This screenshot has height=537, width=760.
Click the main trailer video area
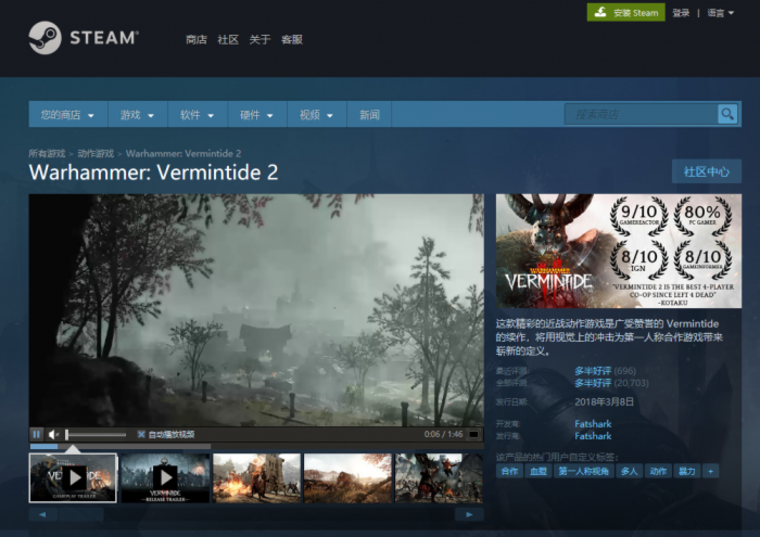(256, 310)
